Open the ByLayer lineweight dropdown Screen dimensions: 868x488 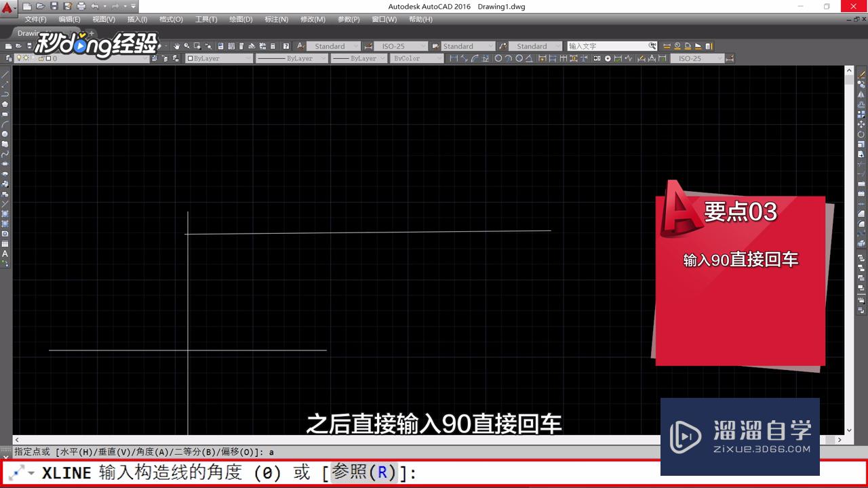[359, 58]
